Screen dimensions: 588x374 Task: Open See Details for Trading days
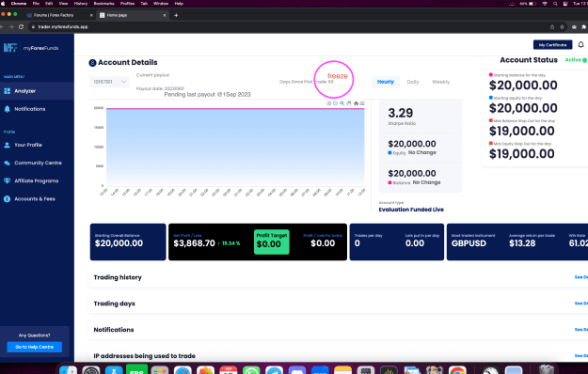pos(581,304)
